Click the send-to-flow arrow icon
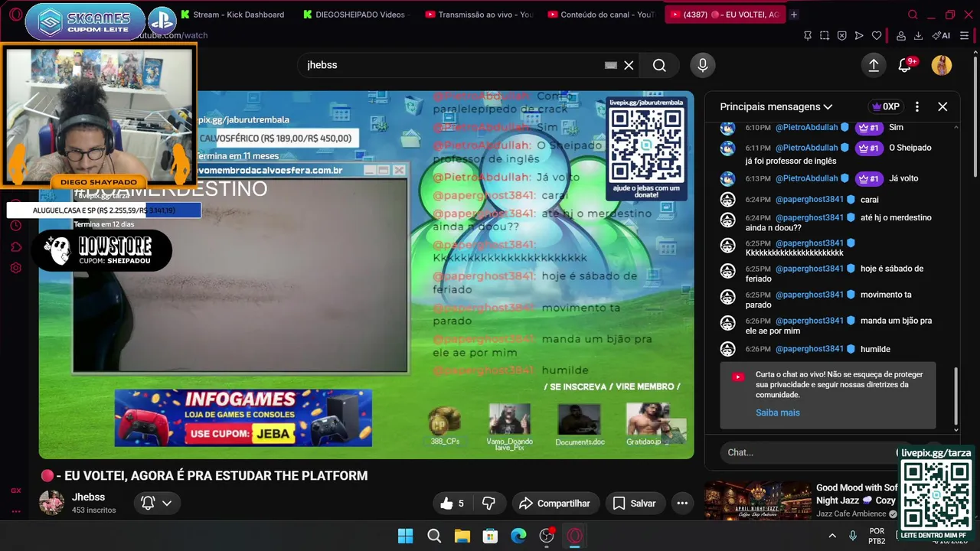 click(x=859, y=35)
